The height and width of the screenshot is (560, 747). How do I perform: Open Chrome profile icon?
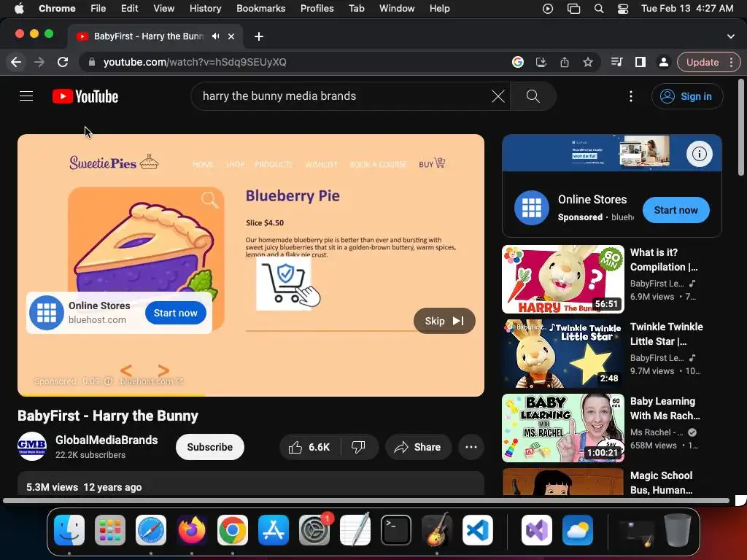(x=663, y=62)
